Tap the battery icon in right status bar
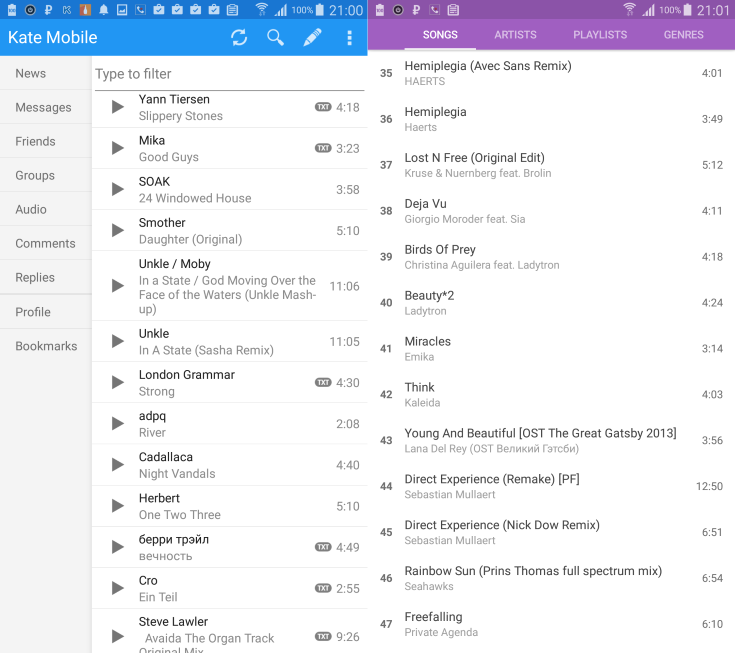735x653 pixels. [688, 9]
